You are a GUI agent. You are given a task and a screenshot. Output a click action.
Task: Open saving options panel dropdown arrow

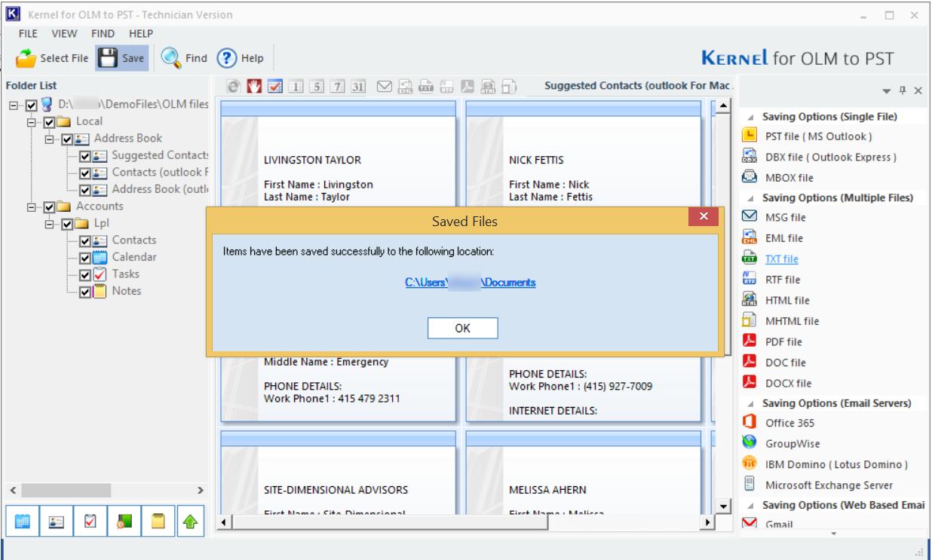(887, 91)
